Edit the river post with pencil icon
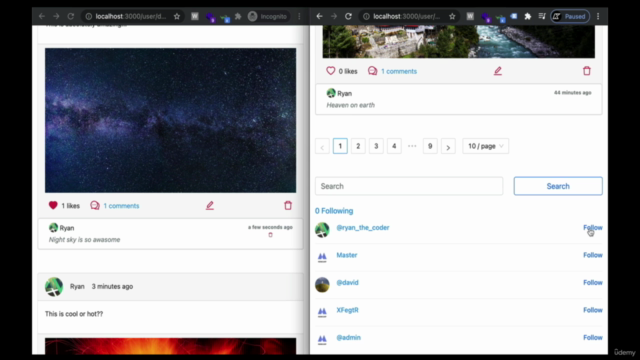This screenshot has height=360, width=640. click(x=498, y=71)
